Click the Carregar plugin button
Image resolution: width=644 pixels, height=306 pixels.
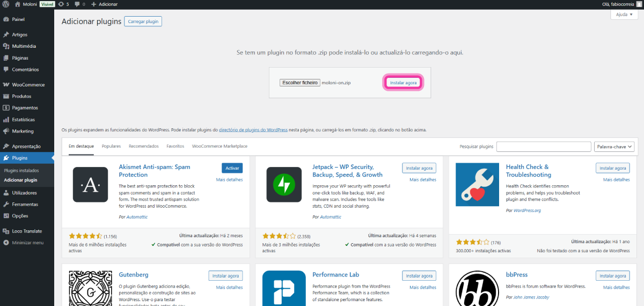pyautogui.click(x=143, y=21)
